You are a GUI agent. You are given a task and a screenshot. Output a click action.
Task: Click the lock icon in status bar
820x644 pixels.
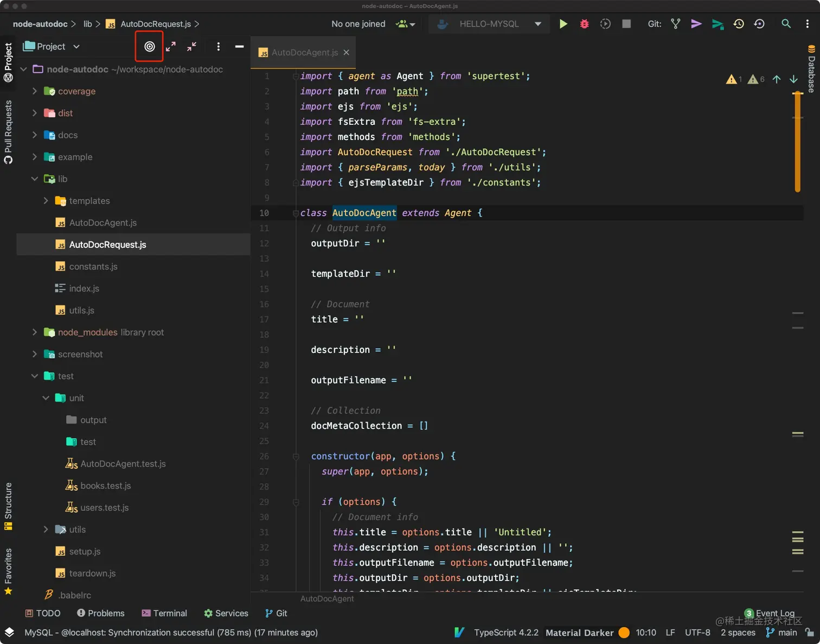click(809, 632)
